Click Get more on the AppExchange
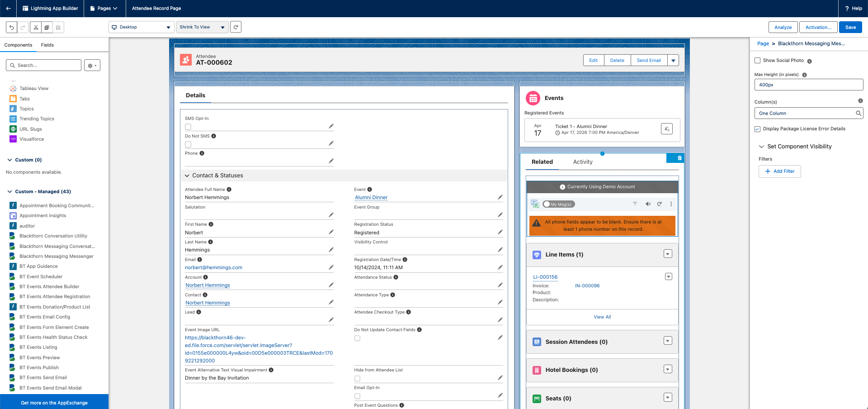 pos(54,403)
